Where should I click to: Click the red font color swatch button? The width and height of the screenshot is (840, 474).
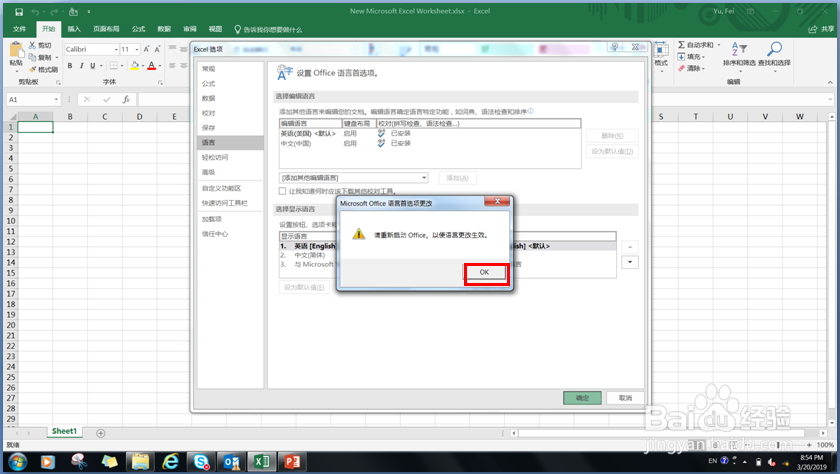tap(152, 66)
